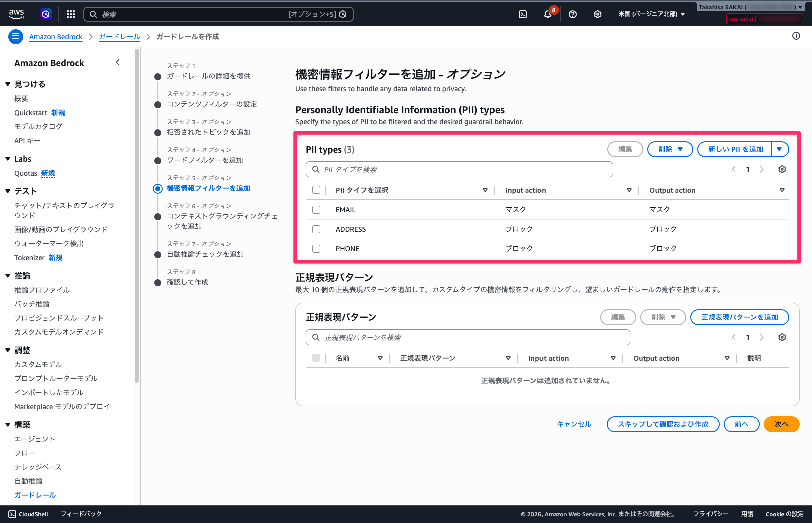
Task: Expand the arrow beside 新しい PII を追加
Action: 780,149
